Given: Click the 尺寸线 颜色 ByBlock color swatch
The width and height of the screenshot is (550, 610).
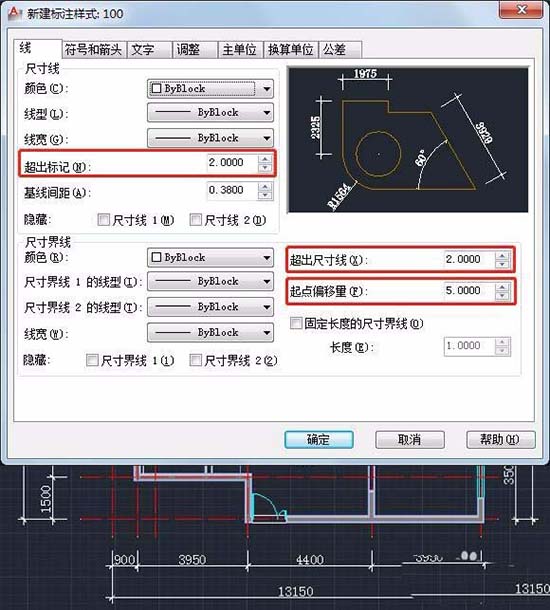Looking at the screenshot, I should [x=156, y=89].
